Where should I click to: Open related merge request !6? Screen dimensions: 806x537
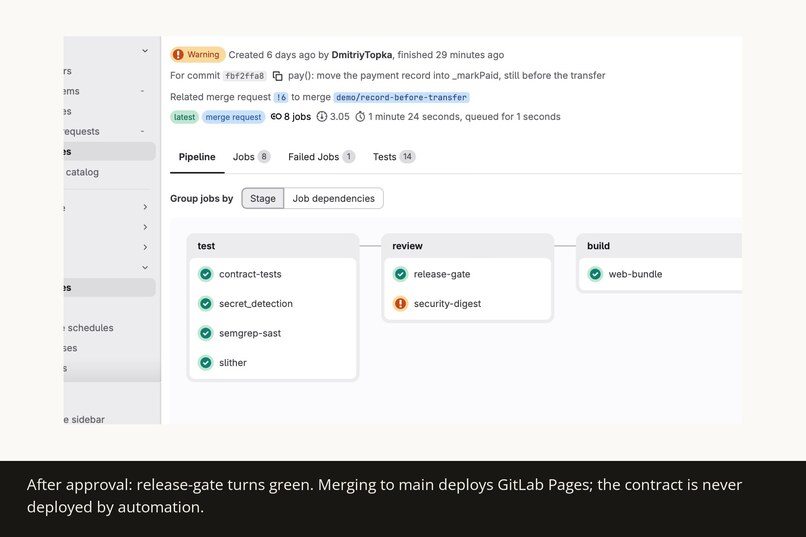coord(281,97)
